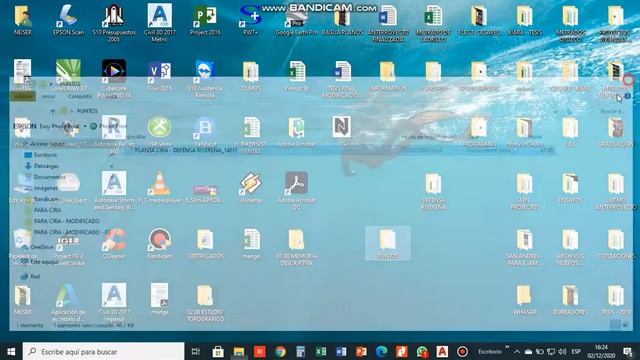The height and width of the screenshot is (360, 640).
Task: Open 01.00 MEMORIA DESCRIPTIVA folder
Action: [x=296, y=247]
